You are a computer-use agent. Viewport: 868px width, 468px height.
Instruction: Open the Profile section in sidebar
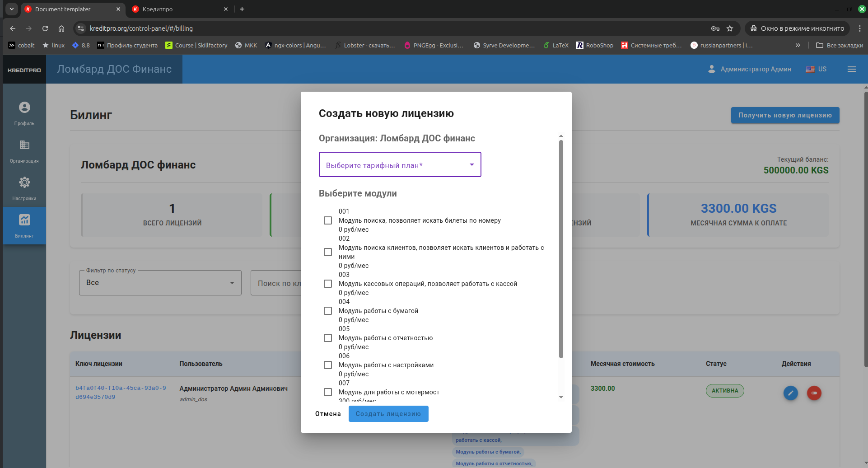point(24,113)
